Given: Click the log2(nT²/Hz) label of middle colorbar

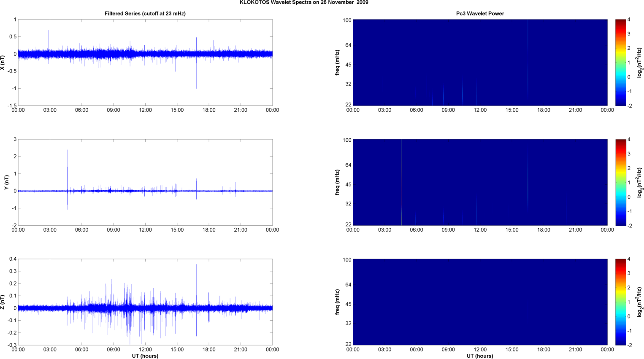Looking at the screenshot, I should point(640,182).
